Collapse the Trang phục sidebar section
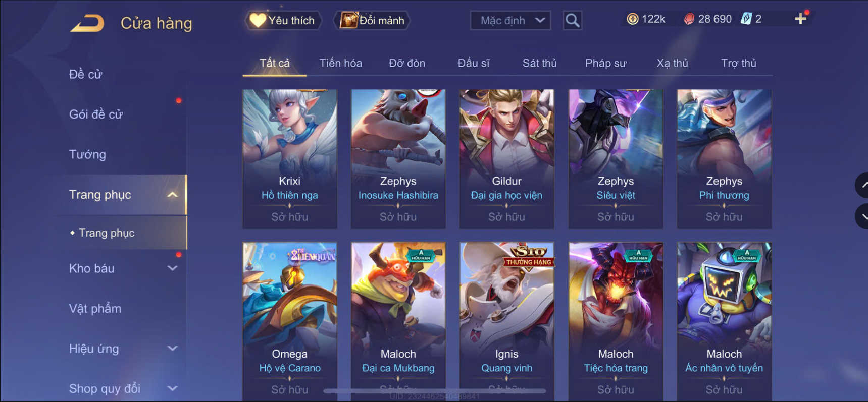 (172, 195)
